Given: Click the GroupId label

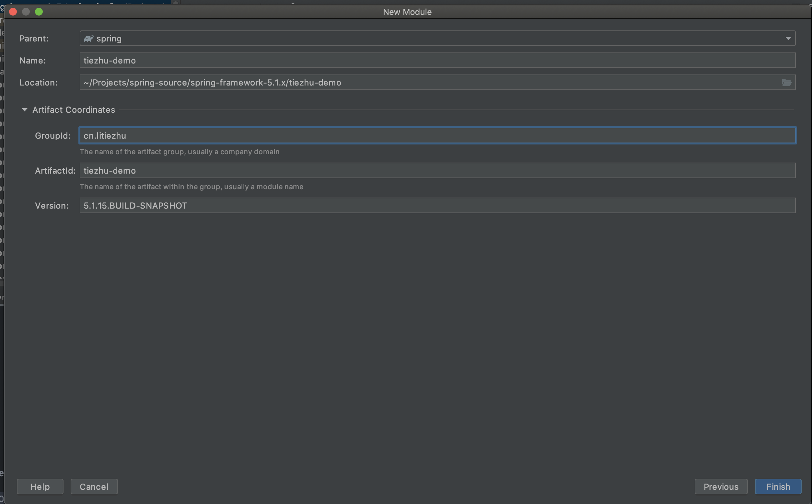Looking at the screenshot, I should pos(53,136).
